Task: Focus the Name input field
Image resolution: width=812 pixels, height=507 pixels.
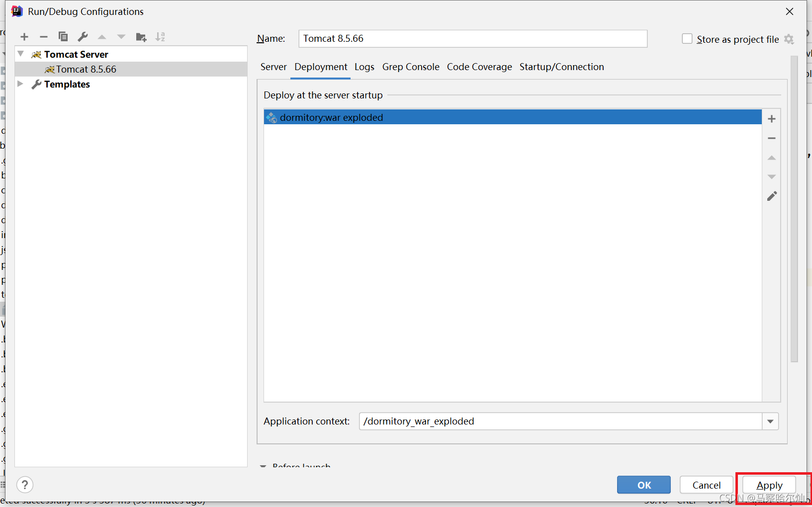Action: click(x=473, y=39)
